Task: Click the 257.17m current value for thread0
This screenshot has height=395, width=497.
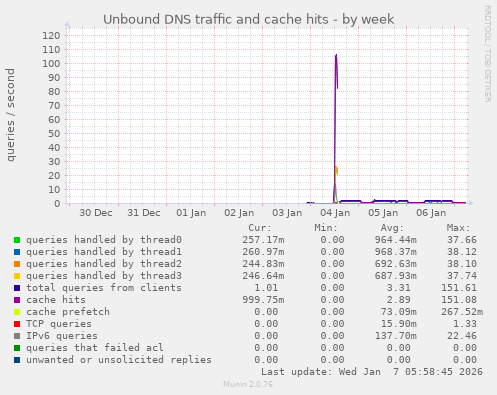Action: point(263,240)
